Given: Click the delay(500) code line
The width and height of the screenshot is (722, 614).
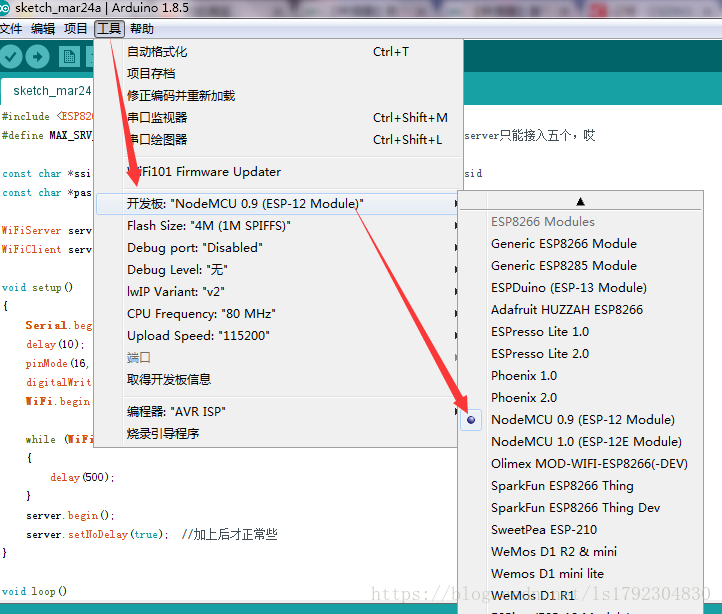Looking at the screenshot, I should [82, 477].
